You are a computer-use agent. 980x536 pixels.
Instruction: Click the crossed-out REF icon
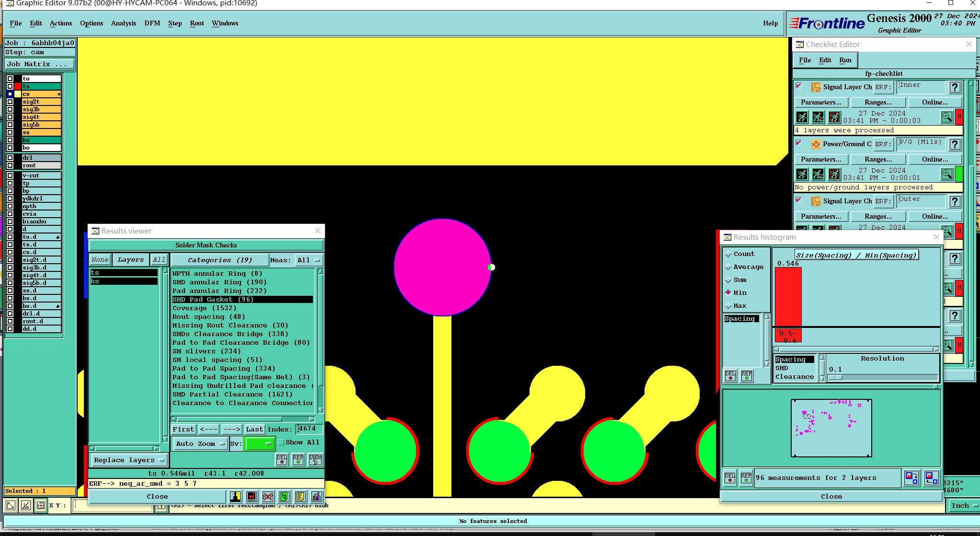click(x=268, y=496)
